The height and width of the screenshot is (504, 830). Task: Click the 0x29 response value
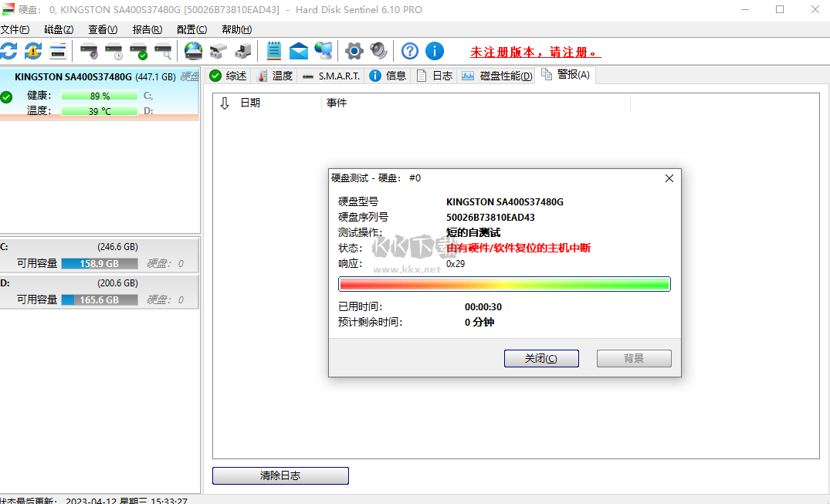[456, 264]
